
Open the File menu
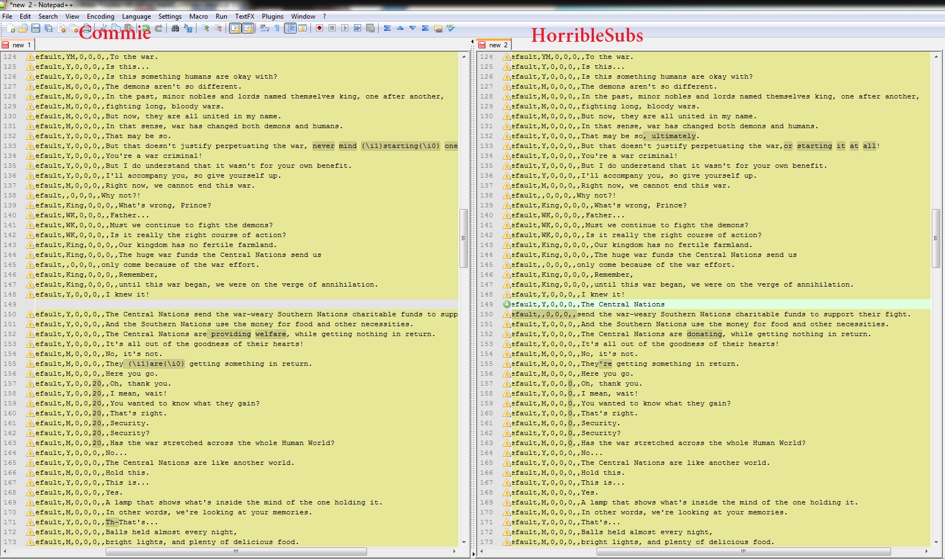click(7, 17)
